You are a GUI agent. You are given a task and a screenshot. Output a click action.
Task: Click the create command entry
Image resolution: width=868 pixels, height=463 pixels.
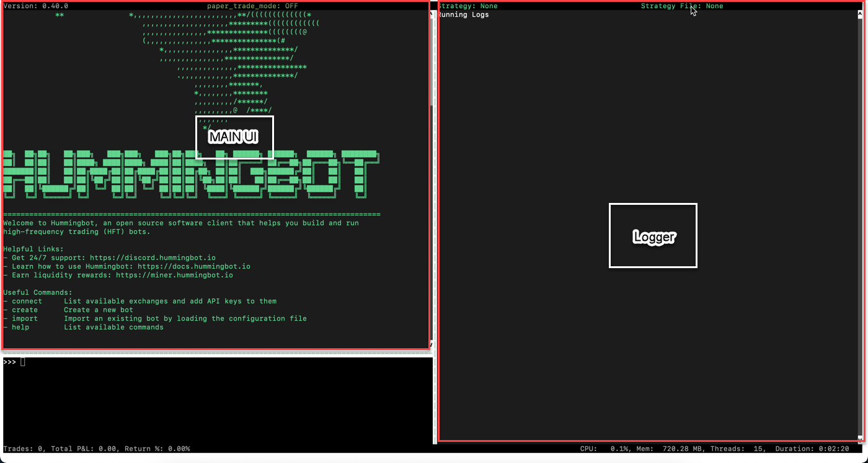(25, 310)
